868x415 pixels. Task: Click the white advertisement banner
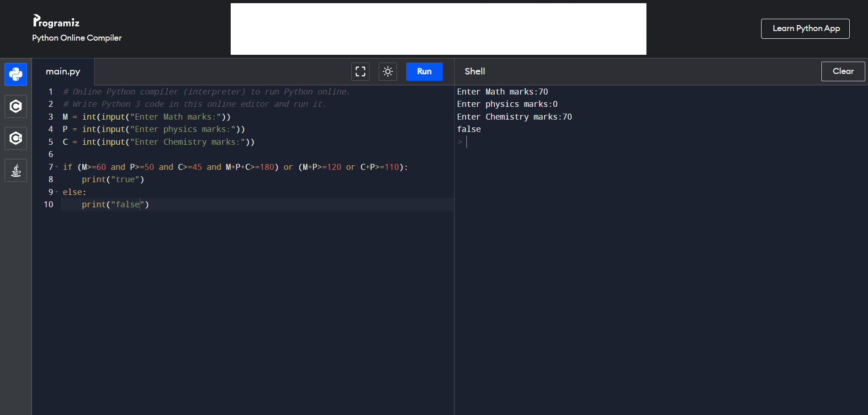coord(438,29)
